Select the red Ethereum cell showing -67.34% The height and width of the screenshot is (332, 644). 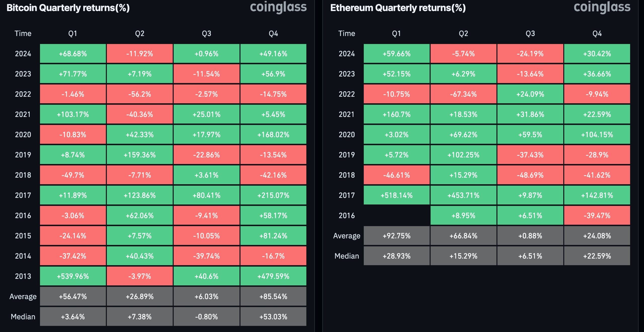463,94
